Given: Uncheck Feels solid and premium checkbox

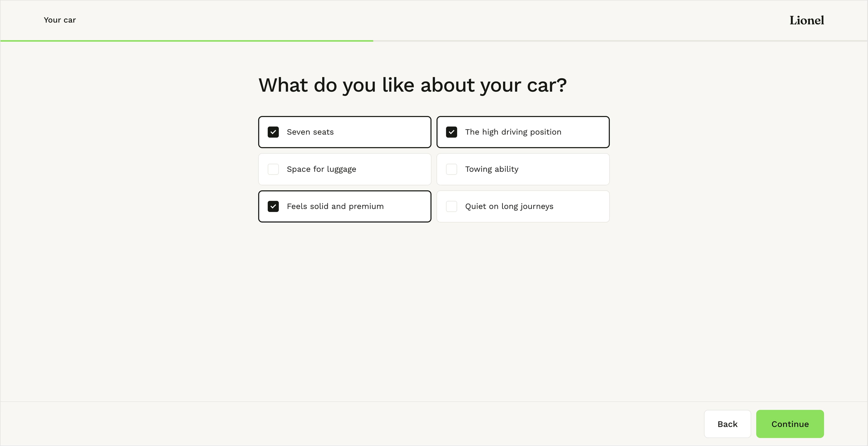Looking at the screenshot, I should click(x=273, y=206).
